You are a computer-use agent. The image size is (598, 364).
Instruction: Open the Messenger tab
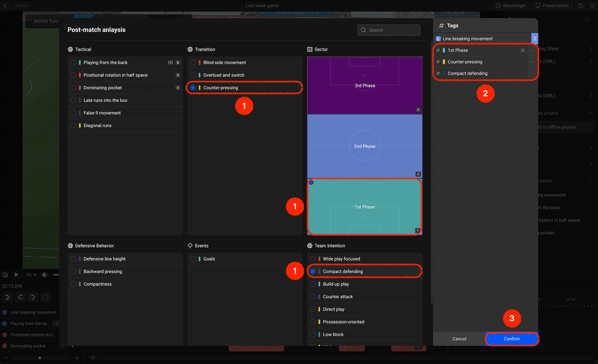click(x=510, y=6)
